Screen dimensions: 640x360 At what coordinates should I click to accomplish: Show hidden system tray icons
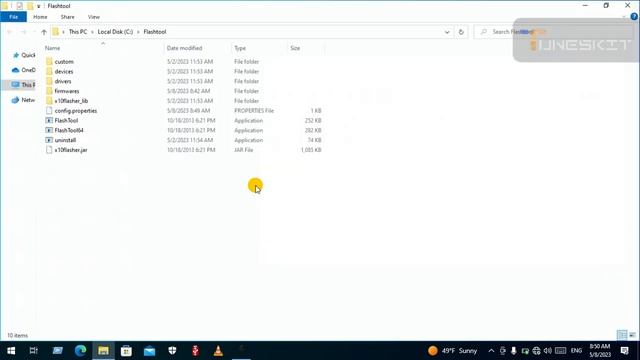[x=491, y=351]
